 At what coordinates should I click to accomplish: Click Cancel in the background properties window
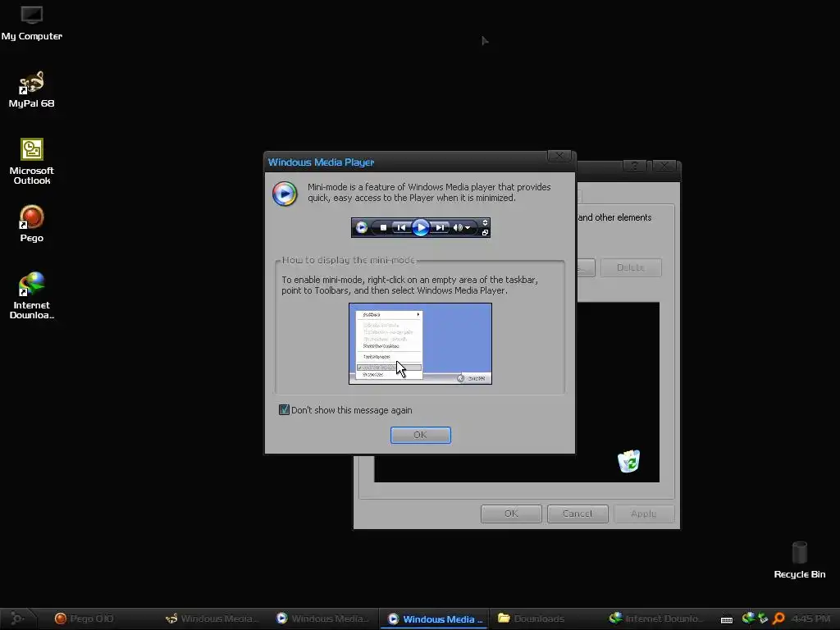coord(577,514)
